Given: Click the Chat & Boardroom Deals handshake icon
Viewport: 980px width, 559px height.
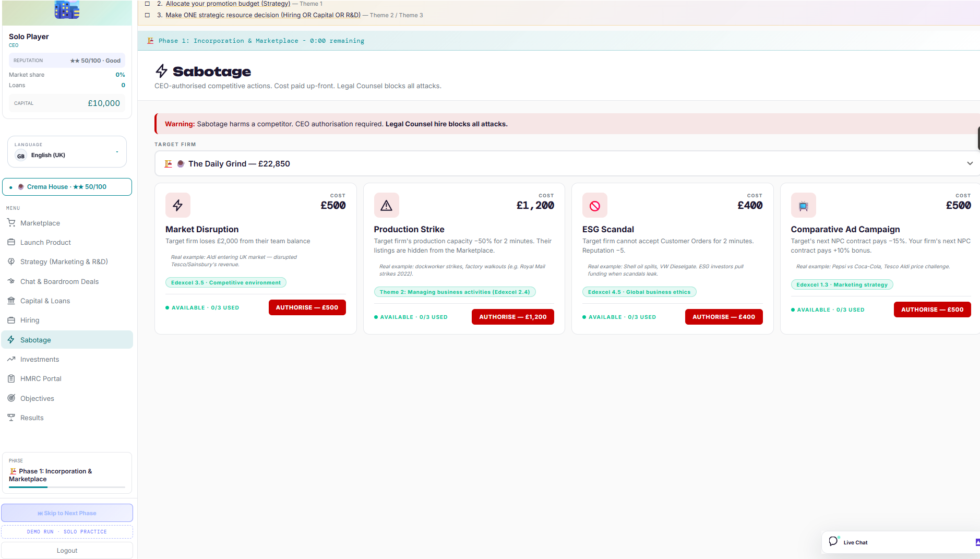Looking at the screenshot, I should 11,281.
